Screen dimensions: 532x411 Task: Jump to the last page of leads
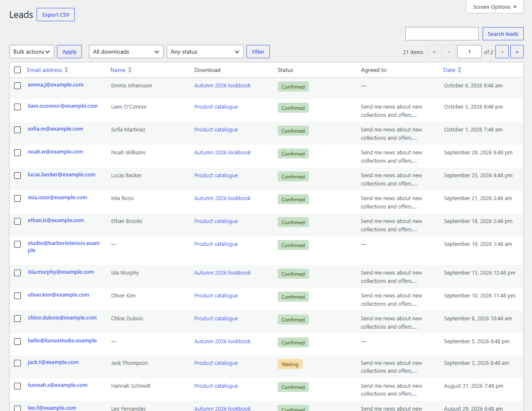pyautogui.click(x=517, y=52)
